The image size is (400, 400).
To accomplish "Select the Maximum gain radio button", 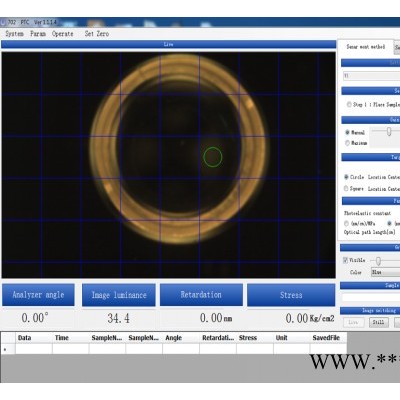I will pyautogui.click(x=347, y=143).
